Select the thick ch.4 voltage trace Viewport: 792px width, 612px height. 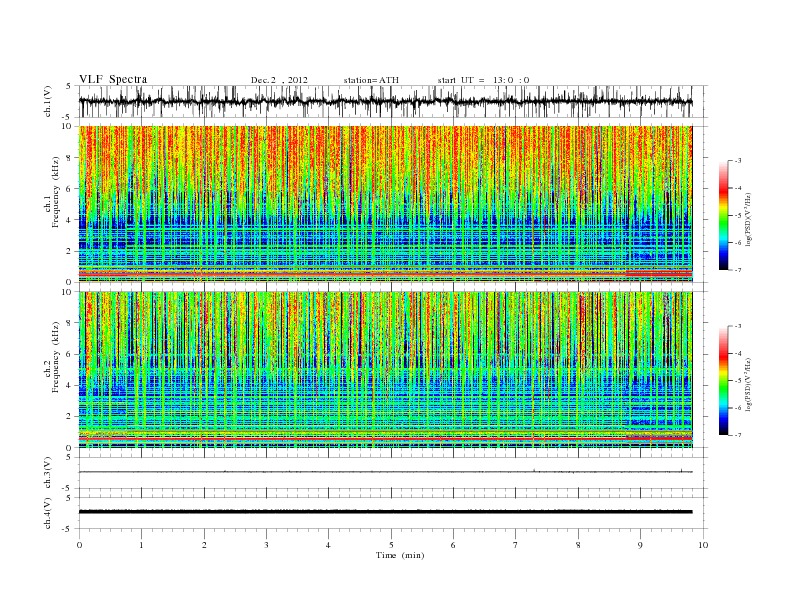(x=385, y=512)
